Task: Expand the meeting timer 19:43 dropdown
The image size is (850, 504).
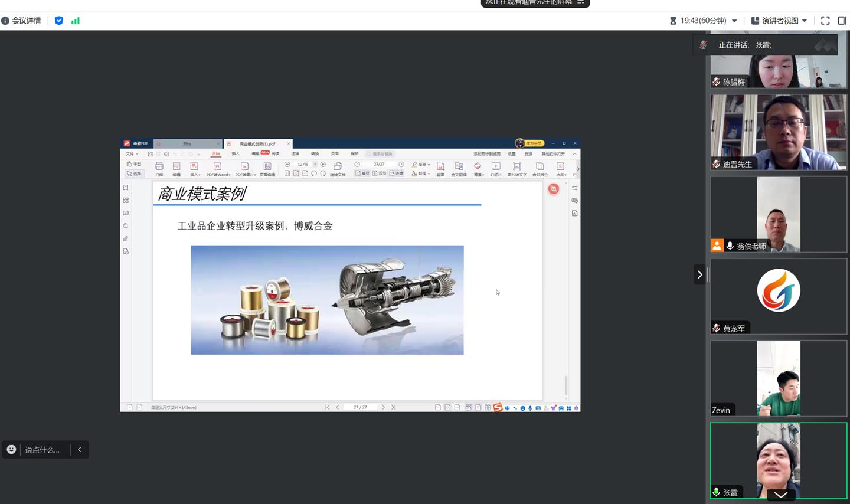Action: pos(734,21)
